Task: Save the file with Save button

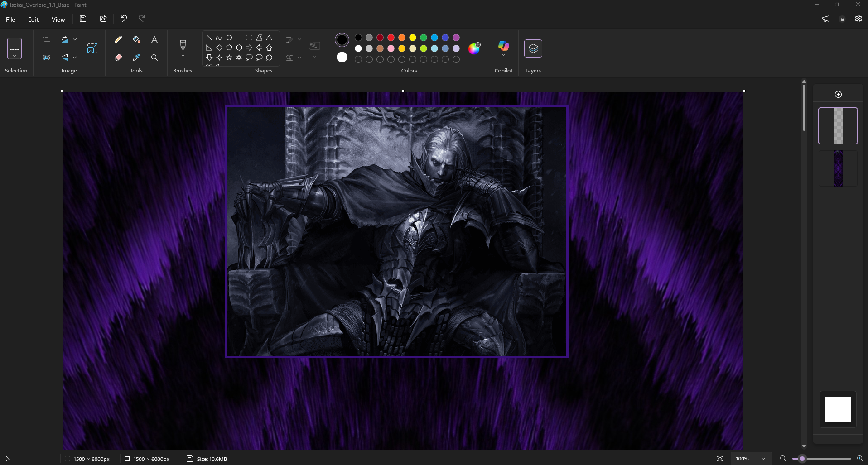Action: pyautogui.click(x=83, y=19)
